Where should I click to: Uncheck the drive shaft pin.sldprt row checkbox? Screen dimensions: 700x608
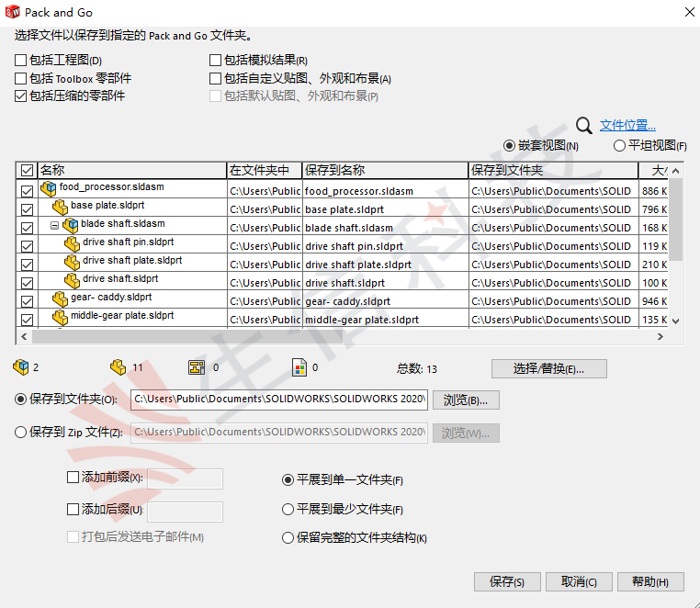27,246
